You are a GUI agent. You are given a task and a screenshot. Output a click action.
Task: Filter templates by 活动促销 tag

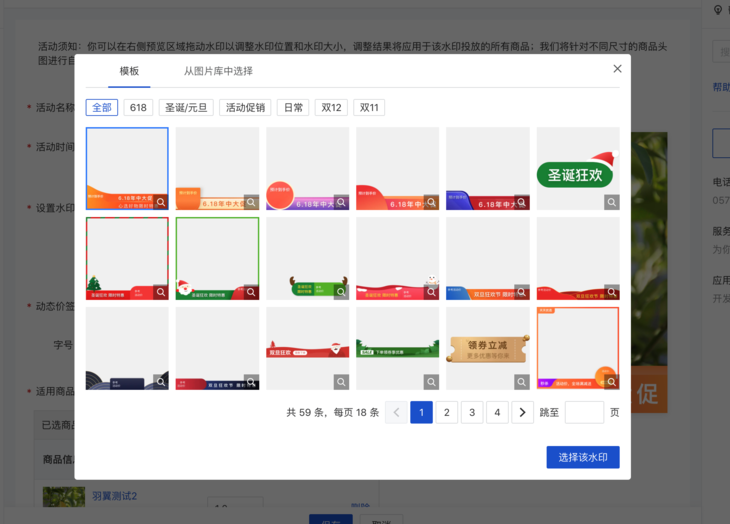click(246, 108)
